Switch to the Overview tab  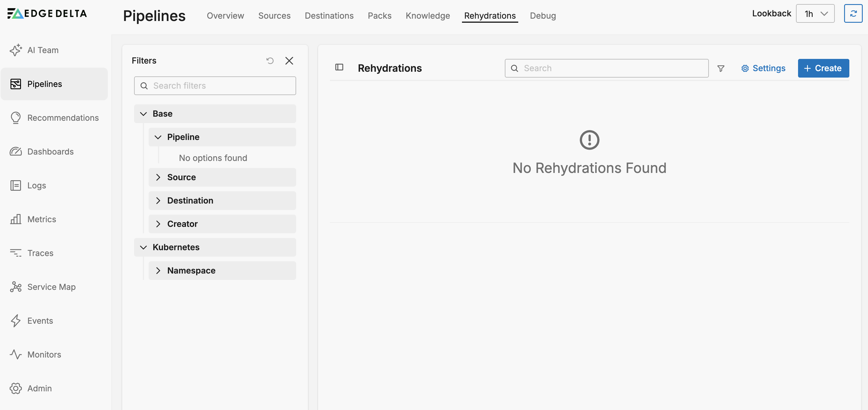click(x=225, y=15)
